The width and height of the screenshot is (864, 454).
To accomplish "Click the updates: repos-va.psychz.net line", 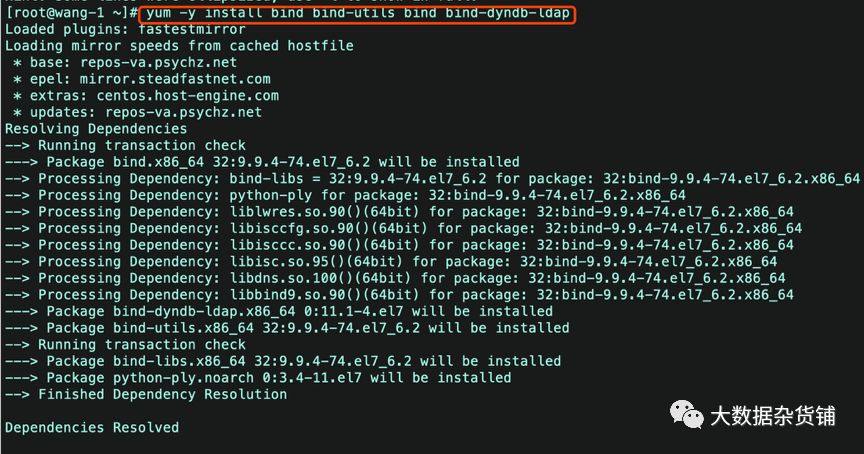I will coord(137,112).
